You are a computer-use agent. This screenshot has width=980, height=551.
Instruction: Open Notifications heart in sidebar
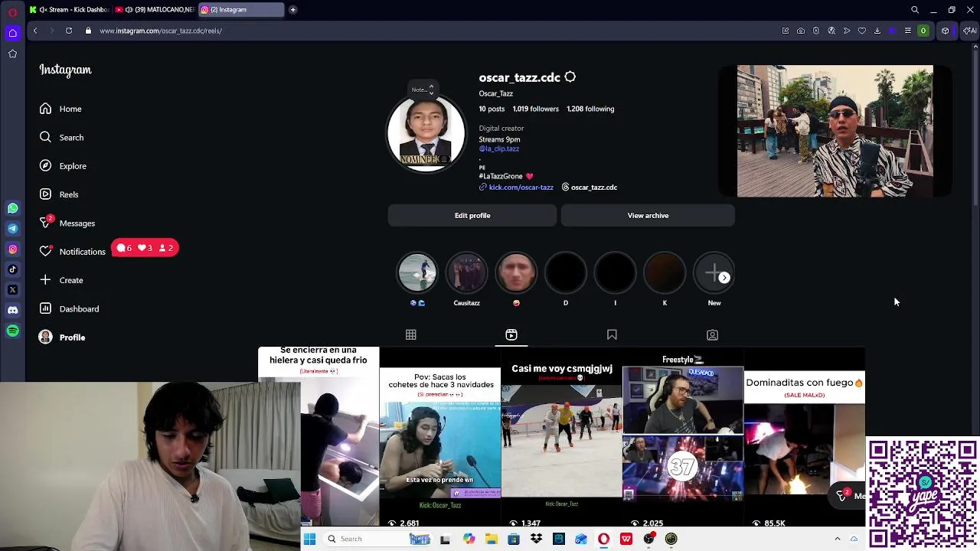click(73, 251)
